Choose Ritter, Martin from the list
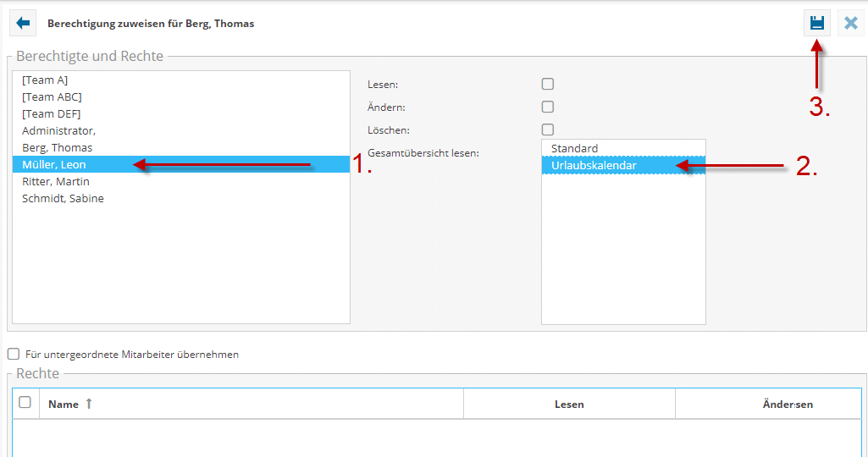Viewport: 868px width, 457px height. (x=56, y=182)
